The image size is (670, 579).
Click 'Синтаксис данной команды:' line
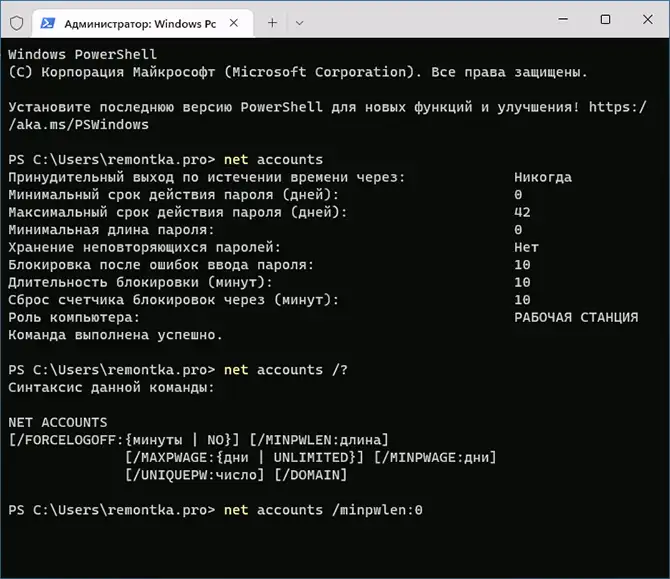(111, 388)
